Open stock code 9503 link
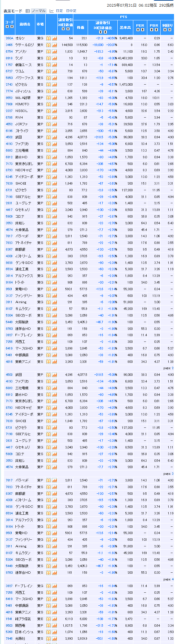This screenshot has height=644, width=176. pyautogui.click(x=9, y=626)
